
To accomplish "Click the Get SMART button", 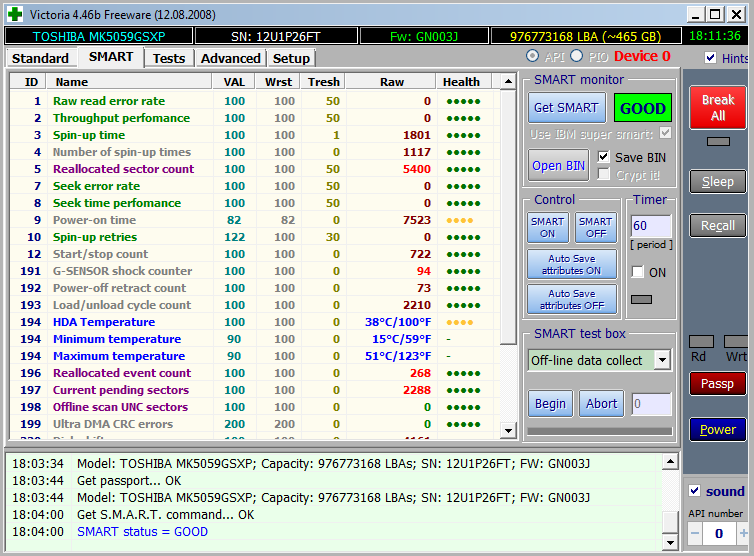I will (566, 108).
